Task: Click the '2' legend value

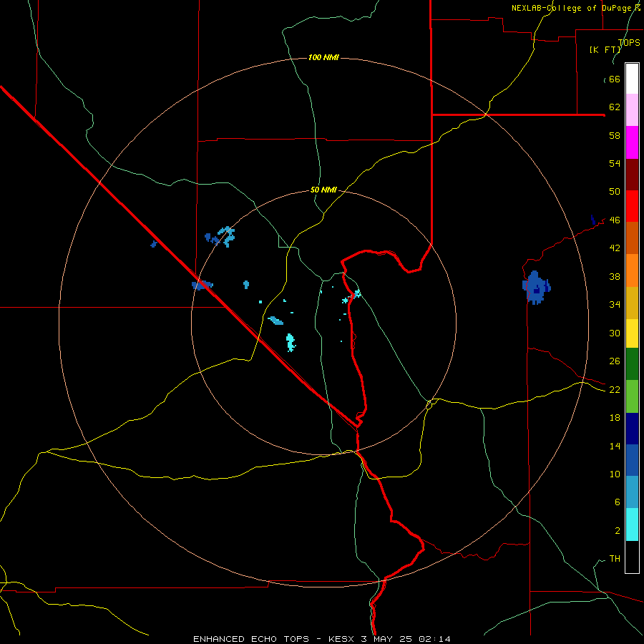Action: click(x=617, y=531)
